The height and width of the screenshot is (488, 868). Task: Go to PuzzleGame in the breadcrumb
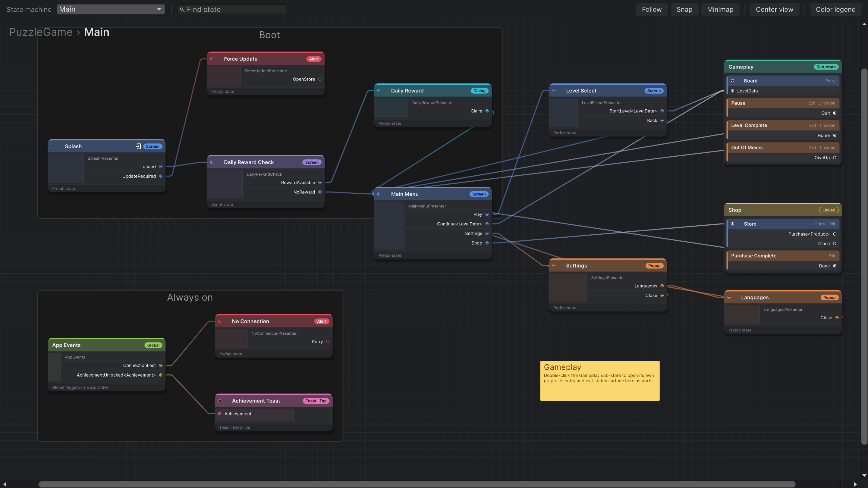[x=41, y=32]
